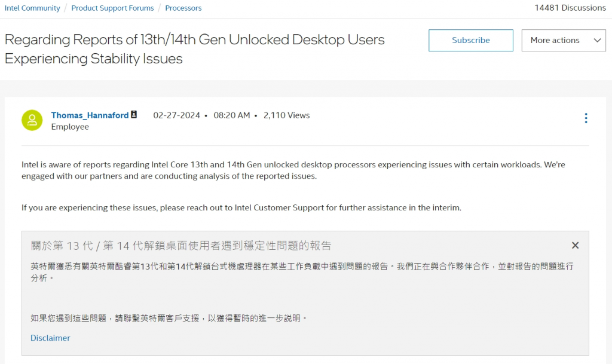Click the Employee role label
Viewport: 612px width, 364px height.
(x=70, y=127)
